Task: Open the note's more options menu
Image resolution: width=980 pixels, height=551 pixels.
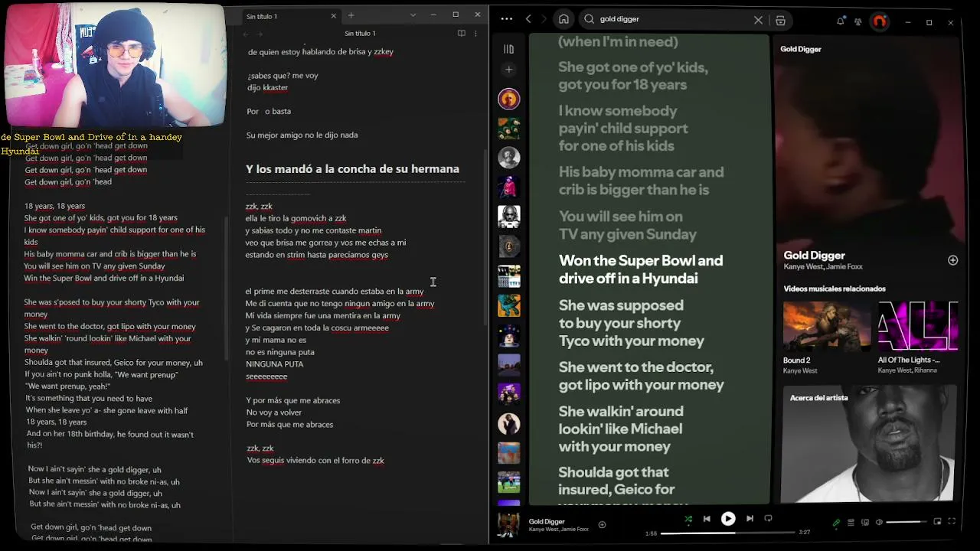Action: point(475,34)
